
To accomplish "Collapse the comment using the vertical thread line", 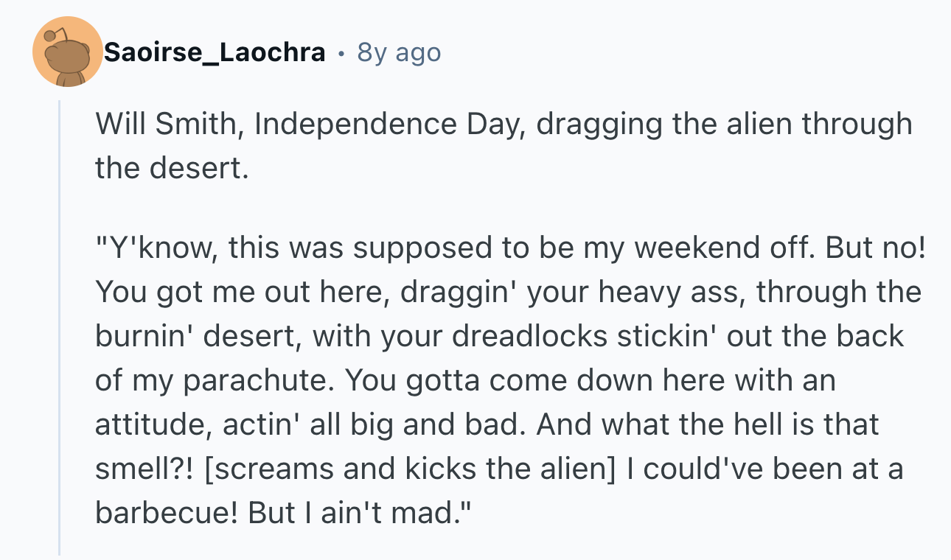I will click(x=60, y=329).
